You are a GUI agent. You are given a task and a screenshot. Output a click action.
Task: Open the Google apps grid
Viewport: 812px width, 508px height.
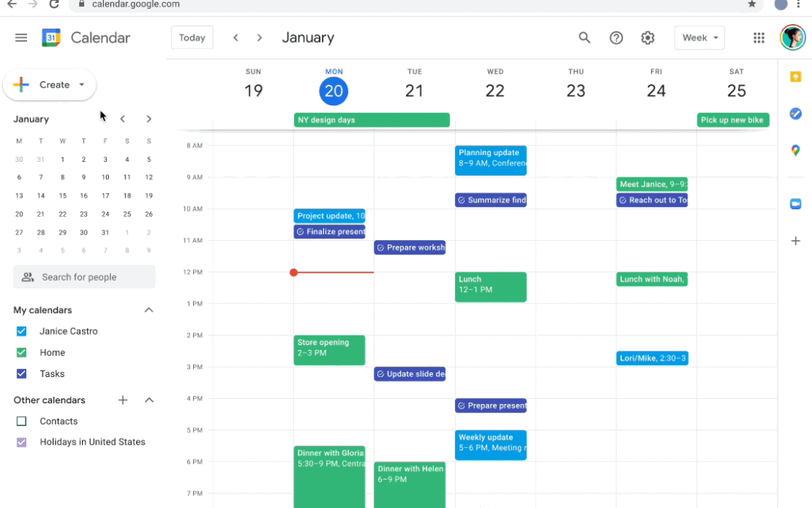(759, 38)
